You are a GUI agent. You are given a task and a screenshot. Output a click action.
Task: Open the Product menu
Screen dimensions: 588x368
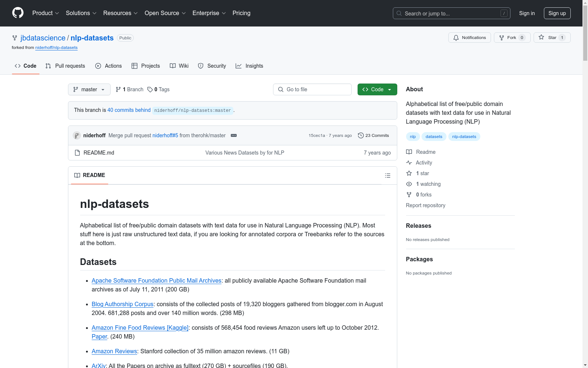[46, 13]
